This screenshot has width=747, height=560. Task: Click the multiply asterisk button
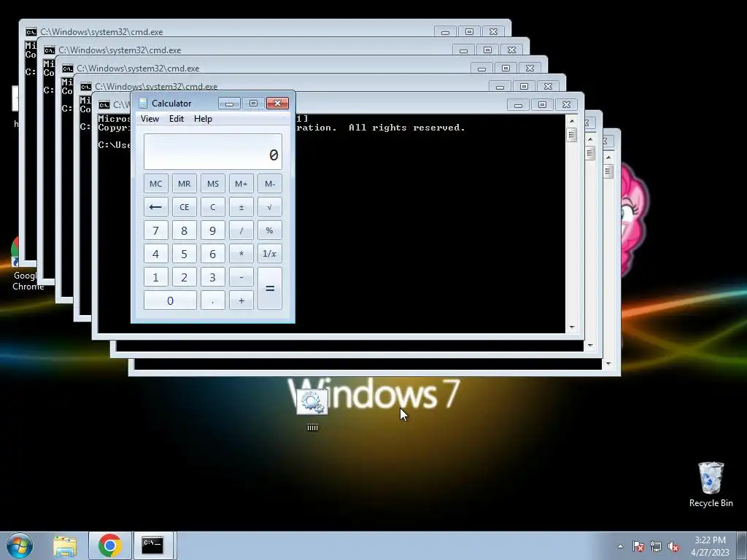point(241,254)
